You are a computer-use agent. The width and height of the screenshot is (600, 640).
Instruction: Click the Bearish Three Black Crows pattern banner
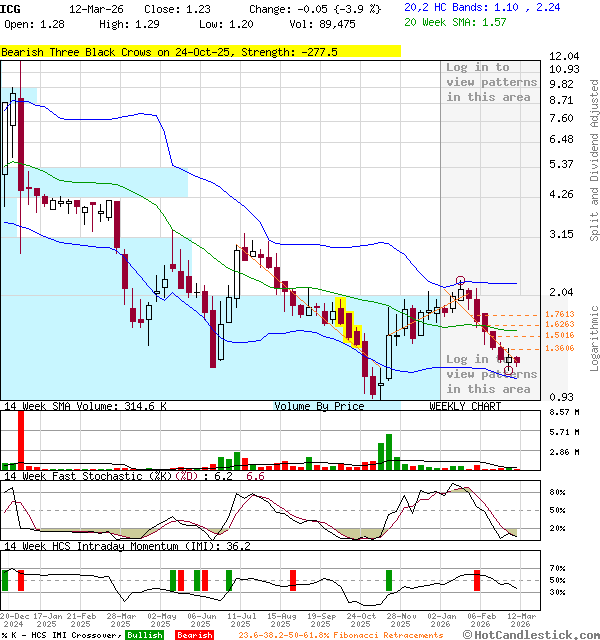(170, 51)
